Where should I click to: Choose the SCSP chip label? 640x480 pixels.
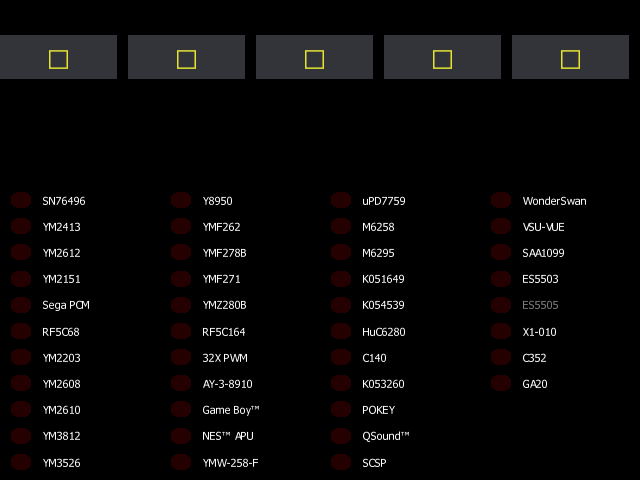374,463
